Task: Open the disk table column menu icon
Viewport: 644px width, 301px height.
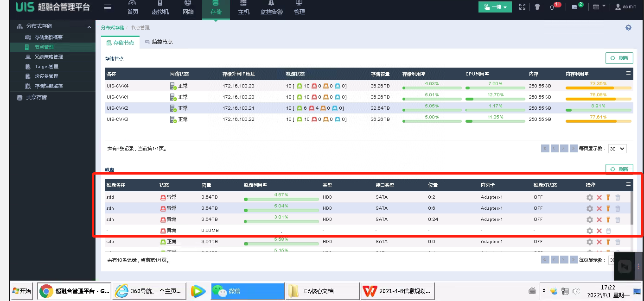Action: pos(628,184)
